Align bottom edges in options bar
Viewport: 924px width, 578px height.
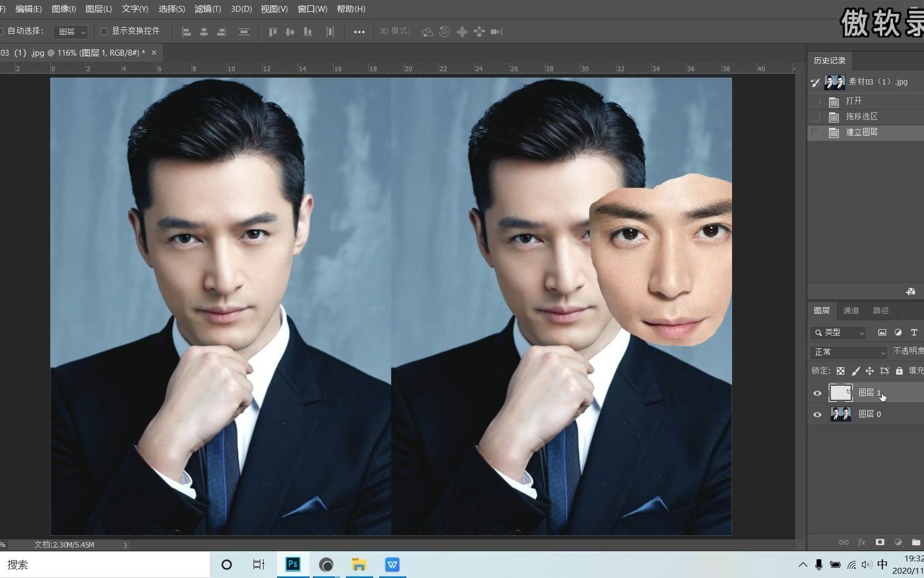point(307,32)
